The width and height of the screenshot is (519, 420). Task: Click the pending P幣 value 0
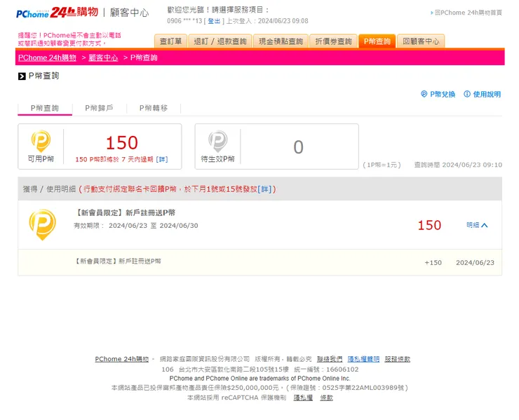tap(298, 147)
